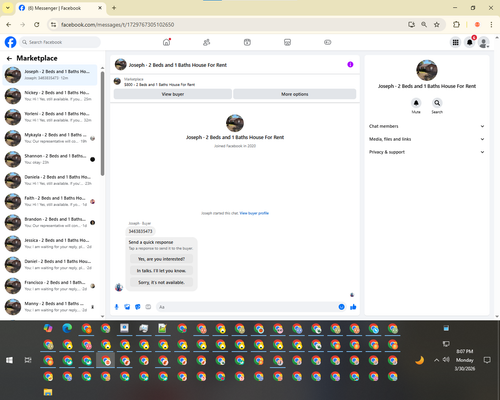This screenshot has width=500, height=400.
Task: Open File Explorer on the taskbar
Action: 48,392
